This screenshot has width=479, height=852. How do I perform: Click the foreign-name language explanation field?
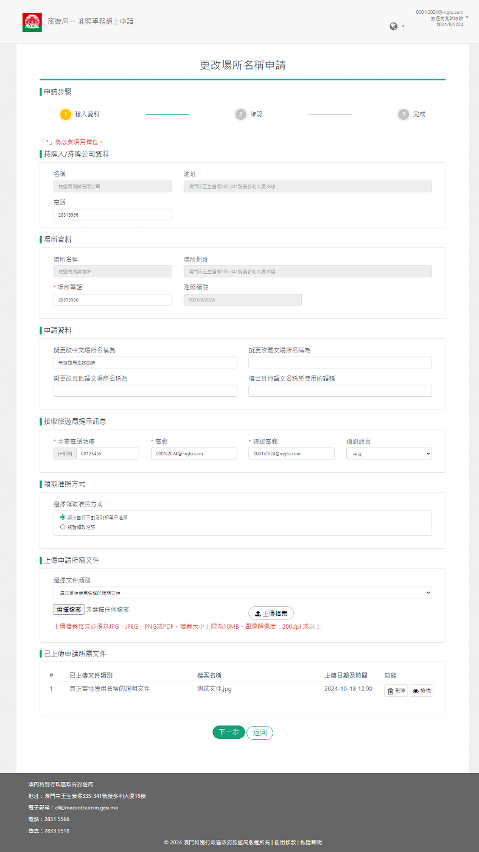click(x=340, y=391)
